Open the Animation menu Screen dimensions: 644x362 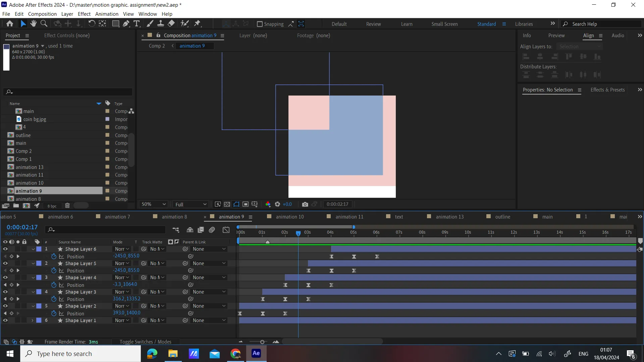107,14
